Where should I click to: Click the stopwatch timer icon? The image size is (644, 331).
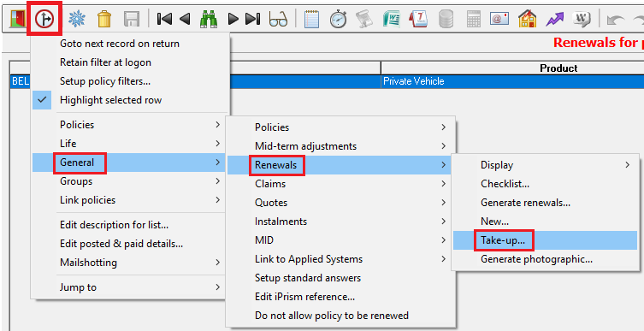tap(338, 19)
